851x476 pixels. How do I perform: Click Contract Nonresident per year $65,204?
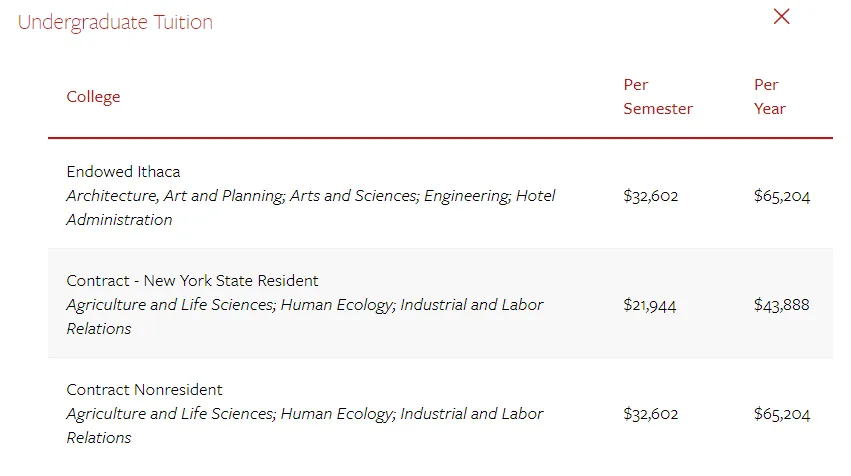pos(782,414)
